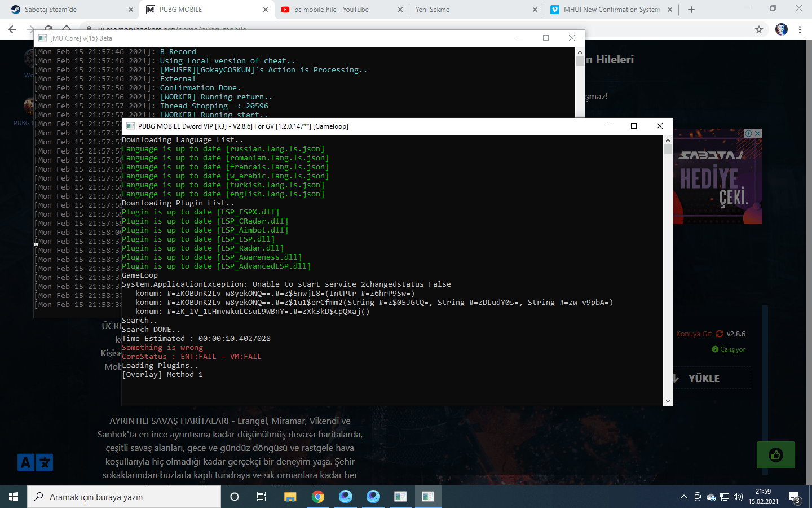812x508 pixels.
Task: Open the MHUI New Confirmation System tab
Action: click(x=611, y=10)
